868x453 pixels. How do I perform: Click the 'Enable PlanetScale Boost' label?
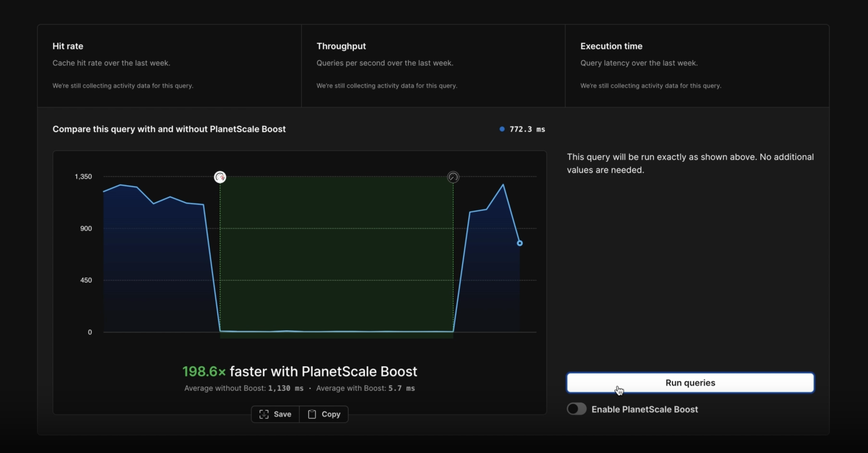pos(644,409)
